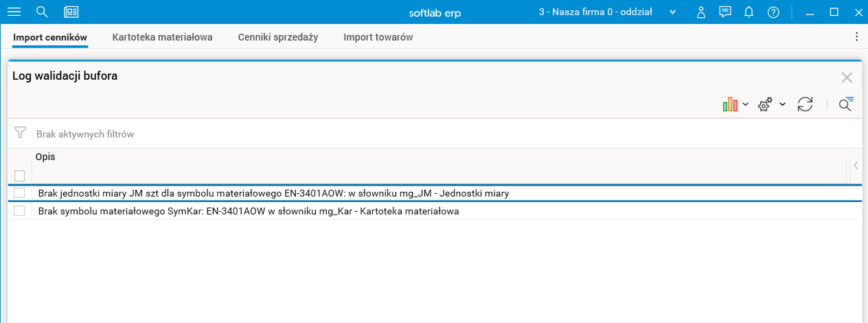
Task: Expand the company branch selector dropdown
Action: click(672, 12)
